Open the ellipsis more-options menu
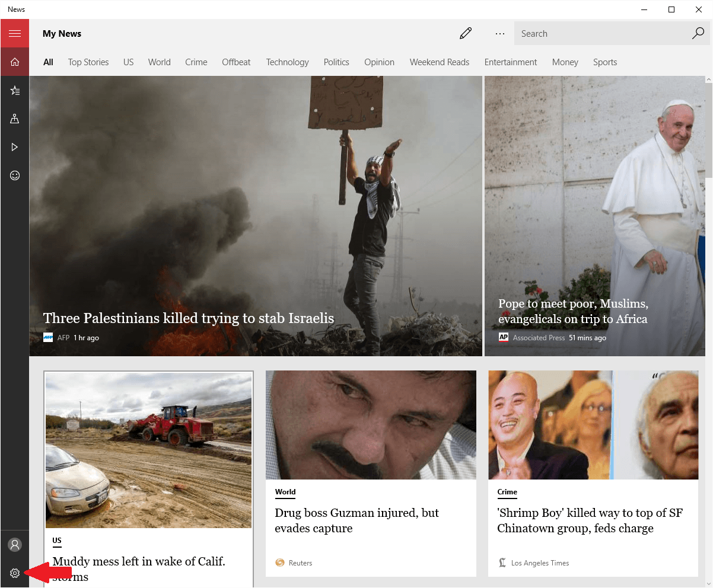 [x=500, y=34]
